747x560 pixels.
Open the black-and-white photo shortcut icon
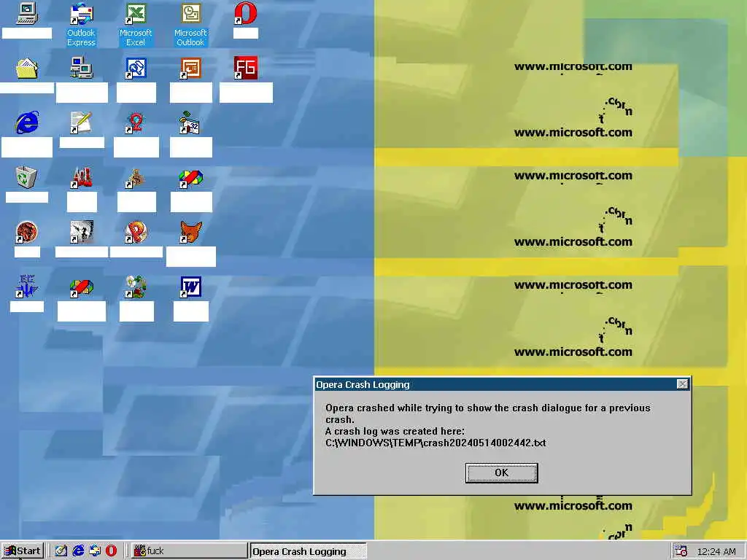(82, 232)
